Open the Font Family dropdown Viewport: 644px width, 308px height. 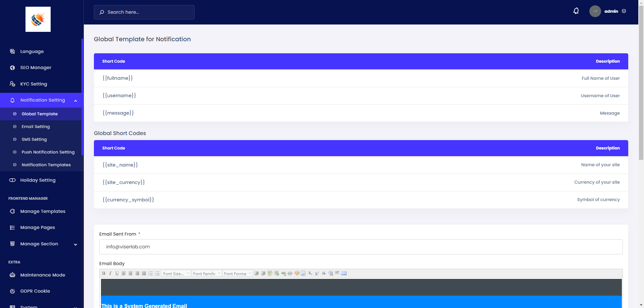(207, 273)
